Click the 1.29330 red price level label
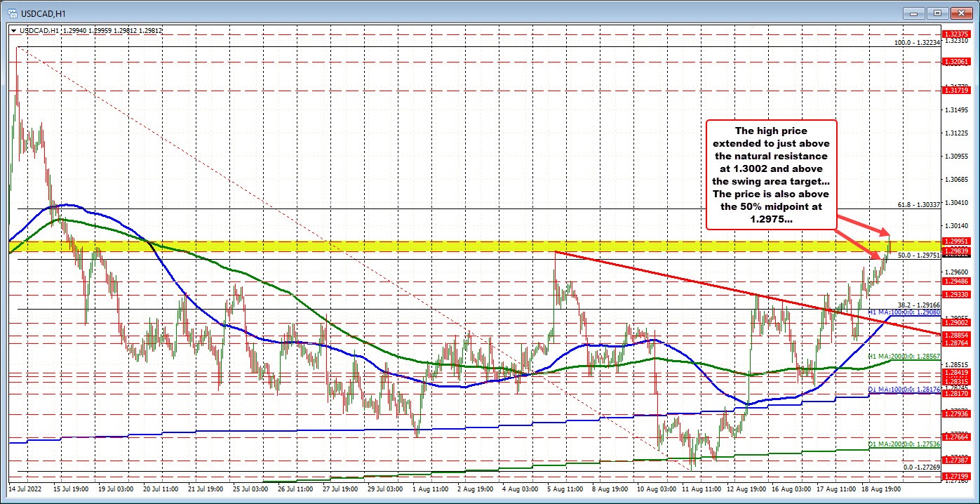 coord(955,295)
